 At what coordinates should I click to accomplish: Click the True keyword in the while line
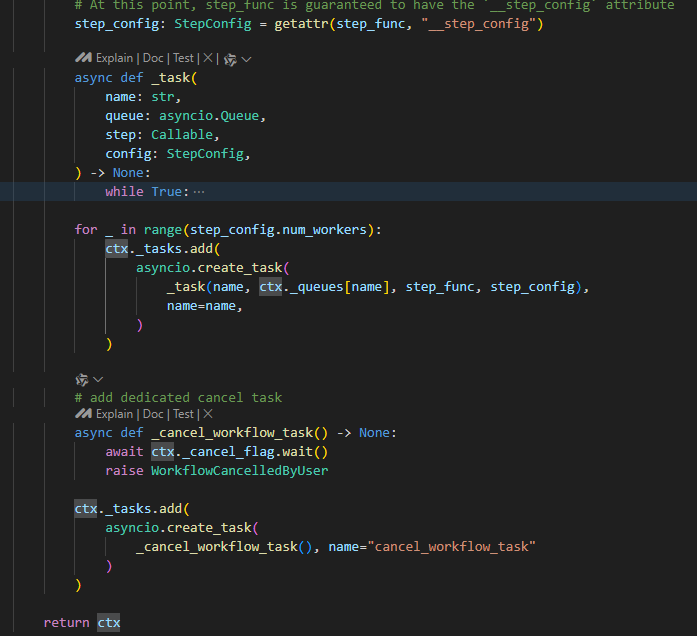point(167,192)
